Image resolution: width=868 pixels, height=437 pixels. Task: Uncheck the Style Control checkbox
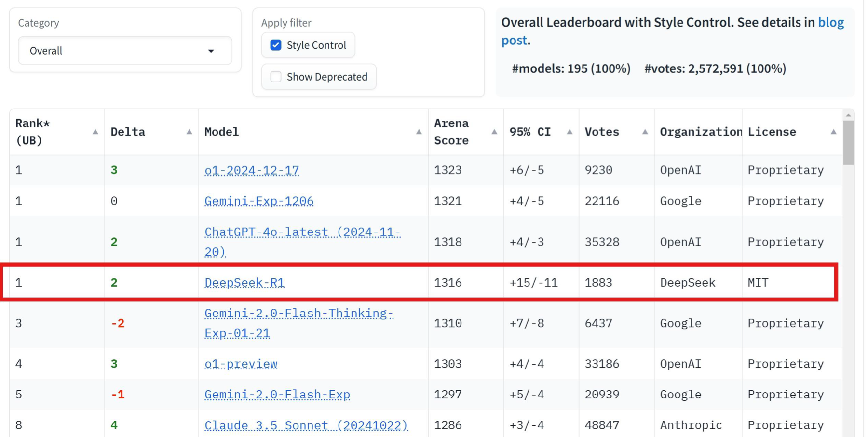[276, 45]
